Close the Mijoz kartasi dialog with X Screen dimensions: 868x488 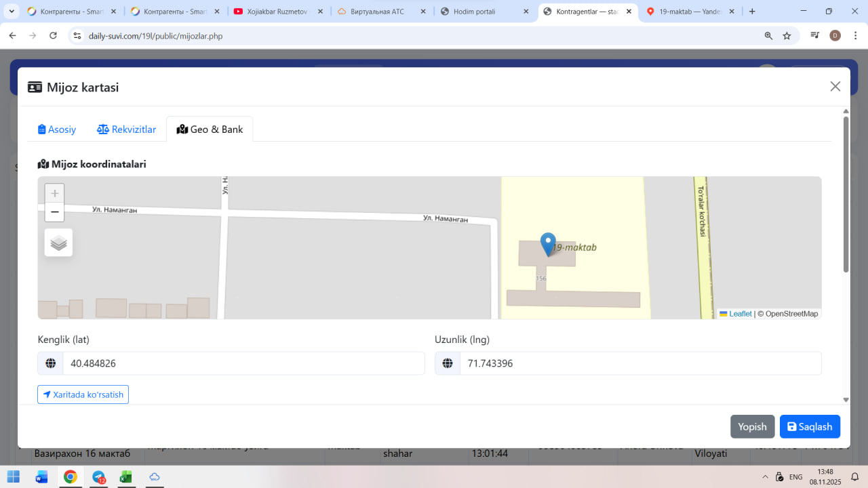[x=835, y=86]
